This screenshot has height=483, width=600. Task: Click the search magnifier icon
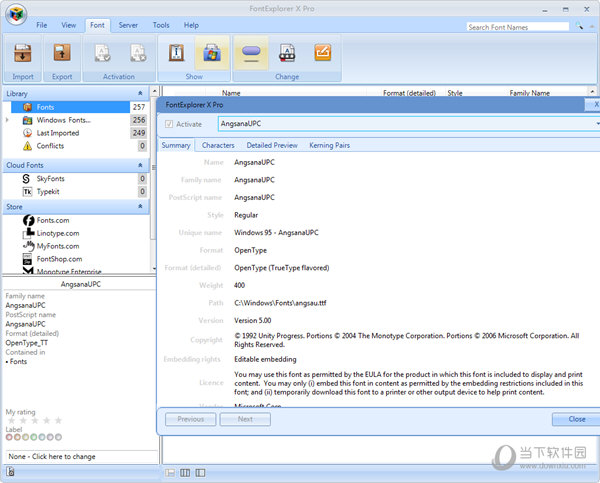coord(579,26)
